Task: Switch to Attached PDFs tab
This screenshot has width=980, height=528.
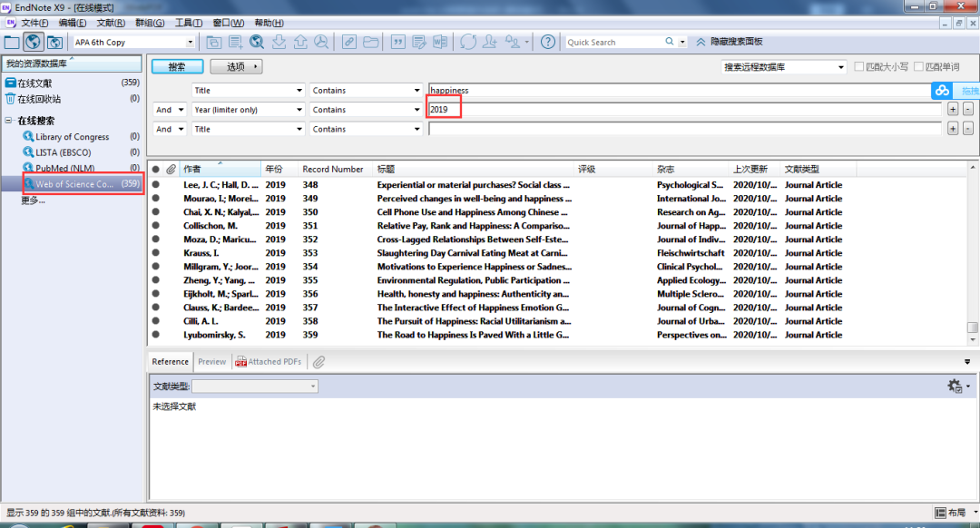Action: tap(268, 362)
